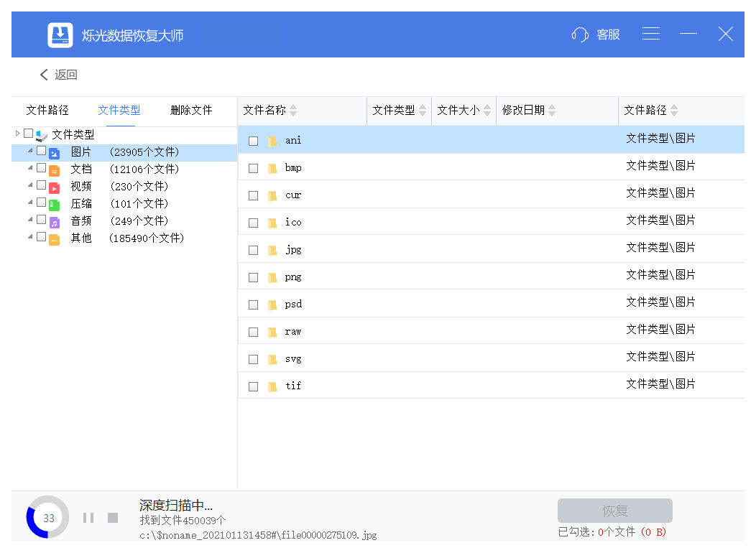Click the 音频 audio category icon
This screenshot has height=553, width=756.
click(x=54, y=220)
